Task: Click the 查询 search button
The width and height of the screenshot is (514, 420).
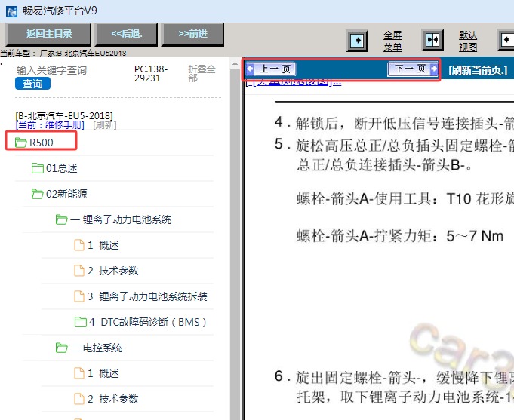Action: pyautogui.click(x=32, y=84)
